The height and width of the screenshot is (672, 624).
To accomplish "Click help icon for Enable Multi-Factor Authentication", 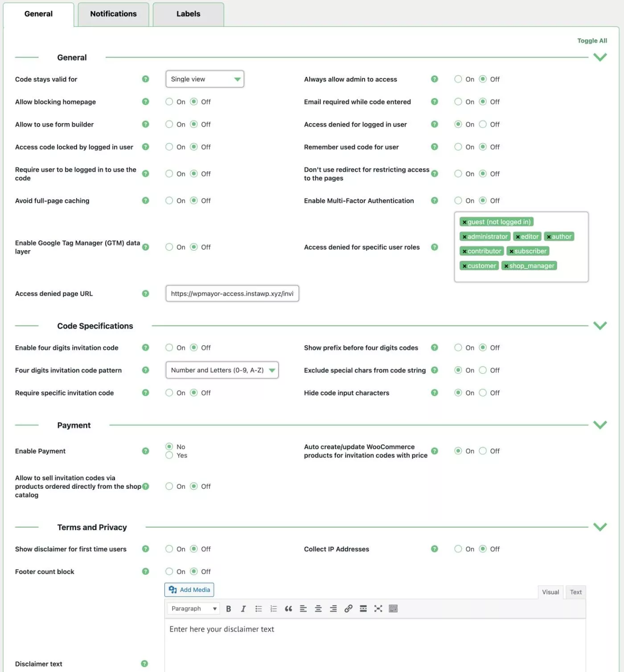I will tap(435, 201).
